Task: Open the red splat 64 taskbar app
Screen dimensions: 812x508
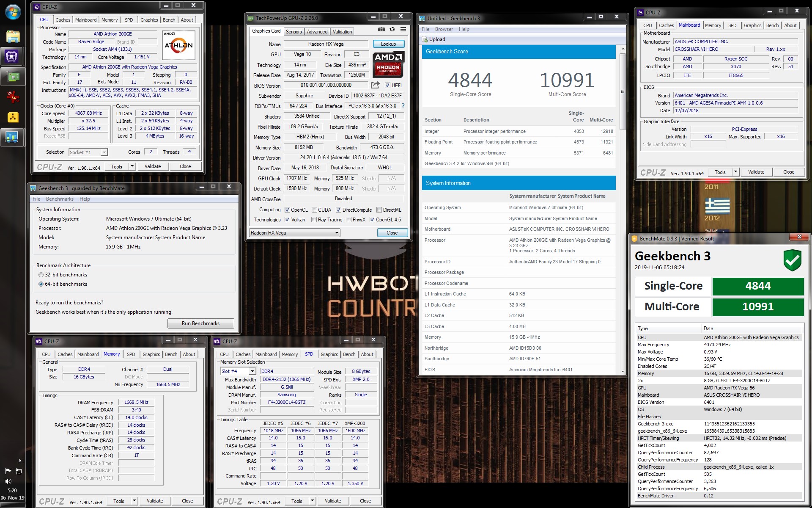Action: pos(12,97)
